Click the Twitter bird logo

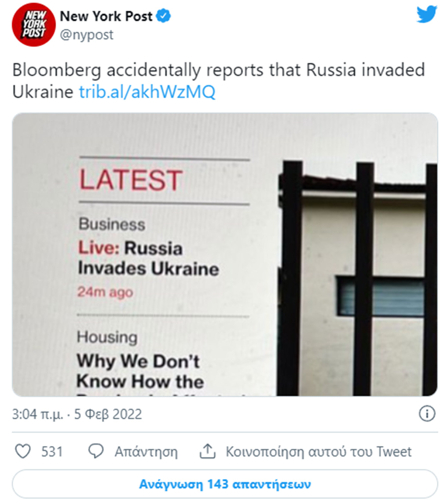point(426,15)
